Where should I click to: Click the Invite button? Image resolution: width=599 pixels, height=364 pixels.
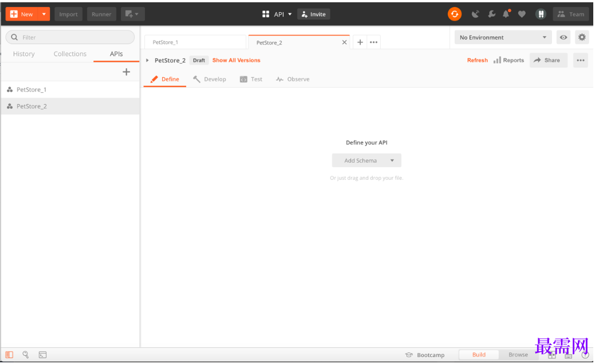pos(314,14)
